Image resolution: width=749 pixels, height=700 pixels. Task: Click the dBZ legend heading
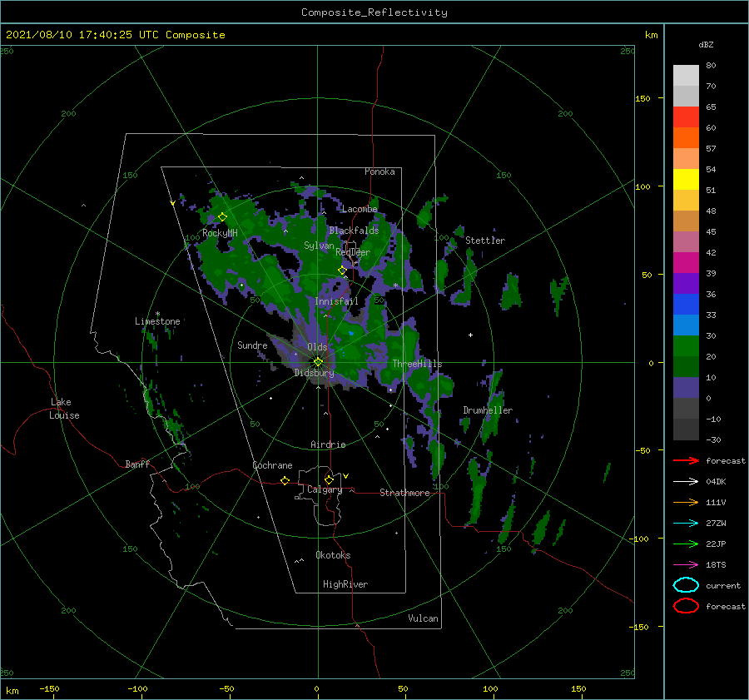[706, 45]
